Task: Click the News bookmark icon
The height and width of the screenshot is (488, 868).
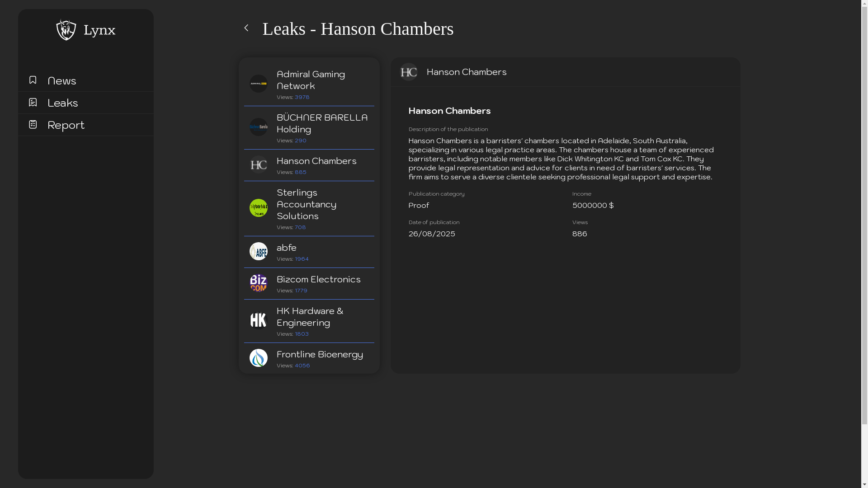Action: pyautogui.click(x=33, y=80)
